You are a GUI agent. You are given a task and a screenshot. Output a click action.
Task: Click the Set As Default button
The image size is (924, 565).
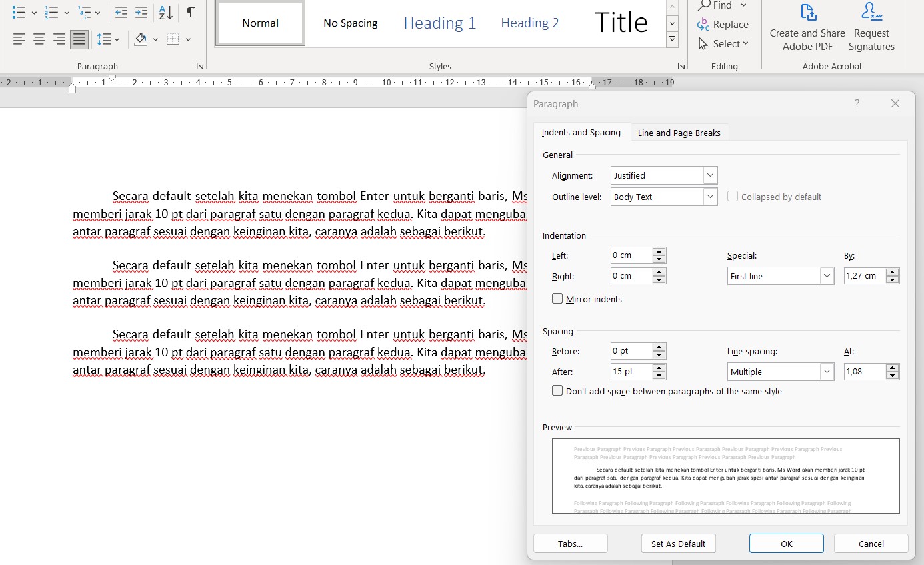pos(678,543)
